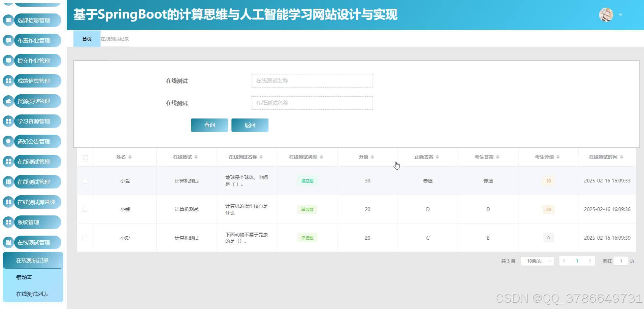
Task: Click the book icon beside the expanded 在线测试管理
Action: (8, 242)
